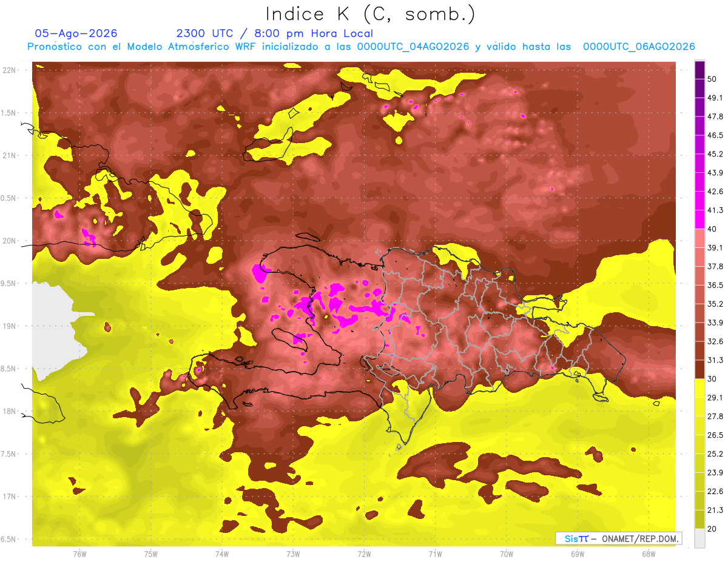Click the '74W' longitude axis label
The width and height of the screenshot is (728, 562).
222,554
